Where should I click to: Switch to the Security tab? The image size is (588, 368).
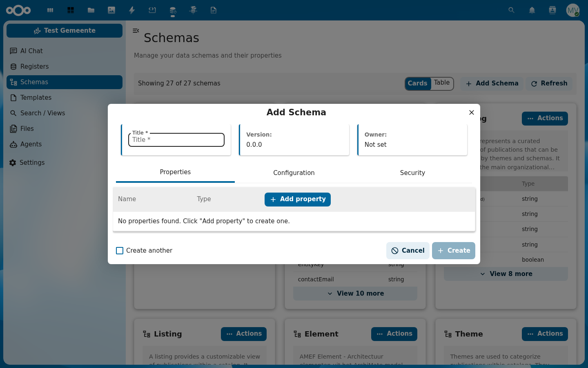click(412, 173)
